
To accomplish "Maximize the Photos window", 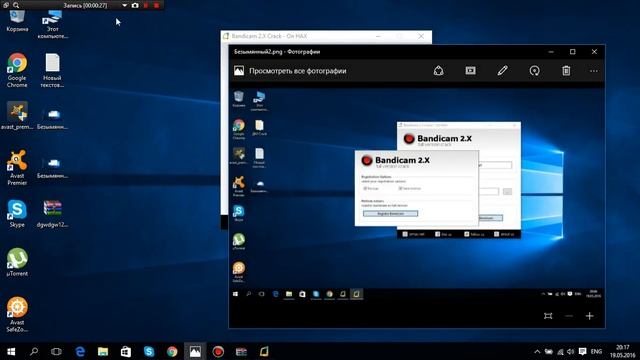I will pos(573,52).
